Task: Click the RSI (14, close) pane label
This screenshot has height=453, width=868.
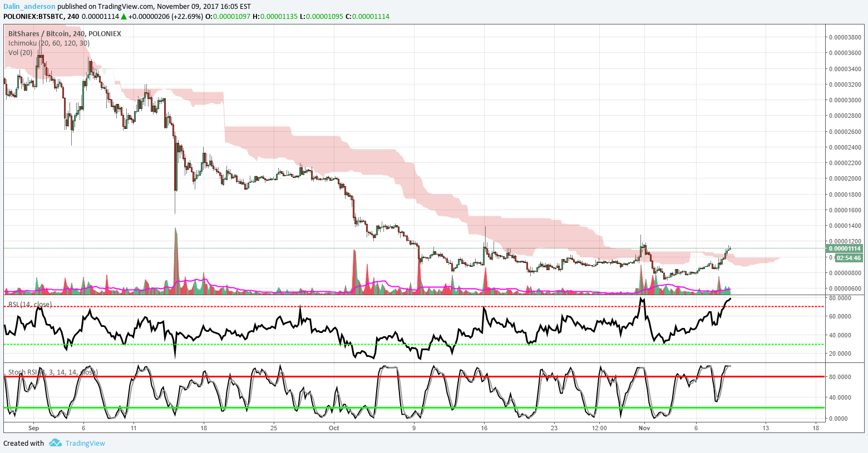Action: coord(30,304)
